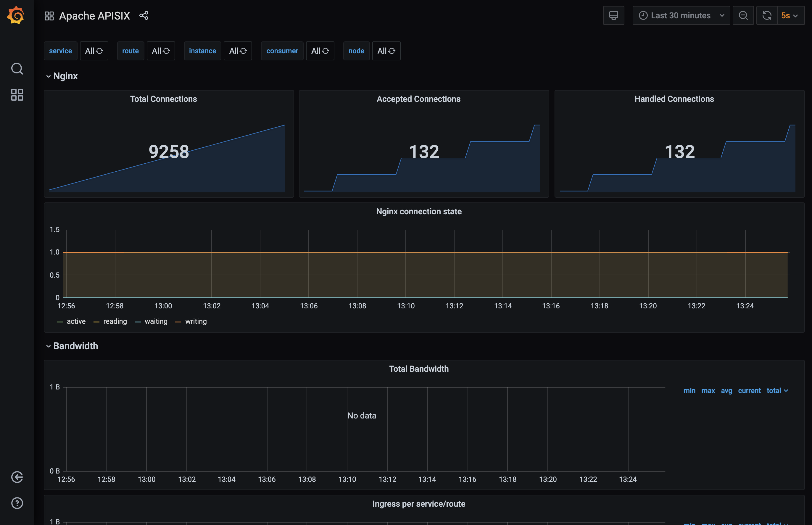Screen dimensions: 812x525
Task: Open the Grafana home logo
Action: pos(16,15)
